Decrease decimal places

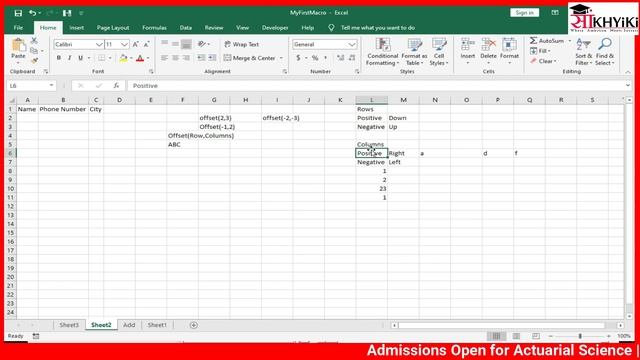pyautogui.click(x=352, y=58)
